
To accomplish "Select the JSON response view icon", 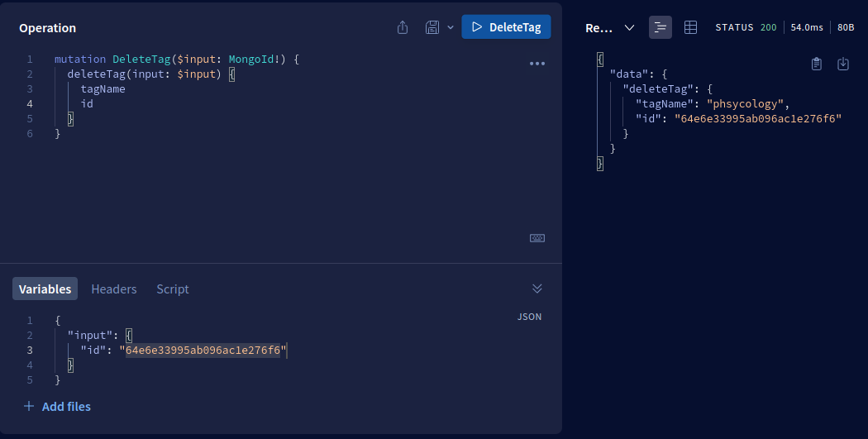I will (x=660, y=27).
